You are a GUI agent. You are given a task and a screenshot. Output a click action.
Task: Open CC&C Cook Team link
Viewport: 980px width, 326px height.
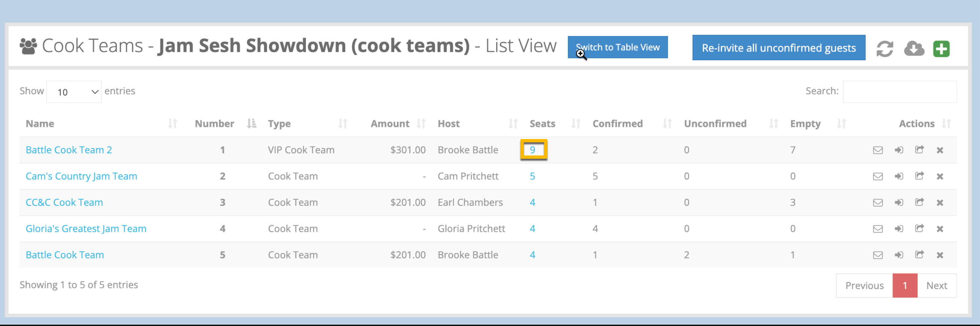64,203
